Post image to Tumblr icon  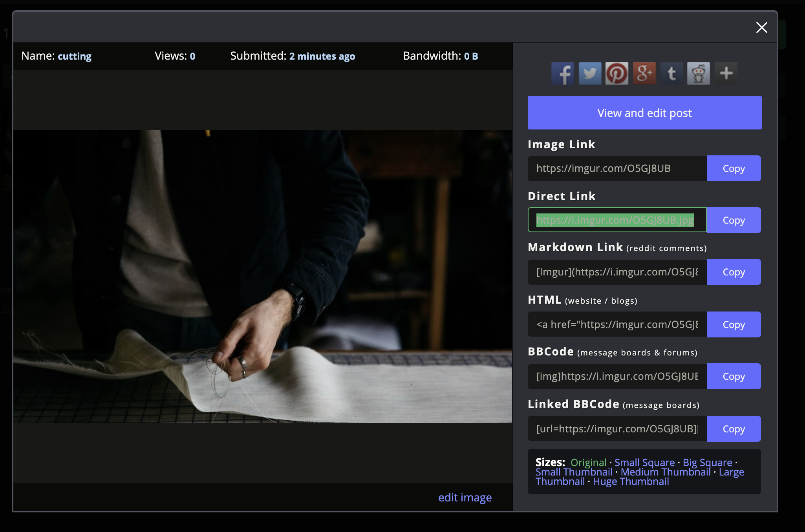tap(671, 73)
